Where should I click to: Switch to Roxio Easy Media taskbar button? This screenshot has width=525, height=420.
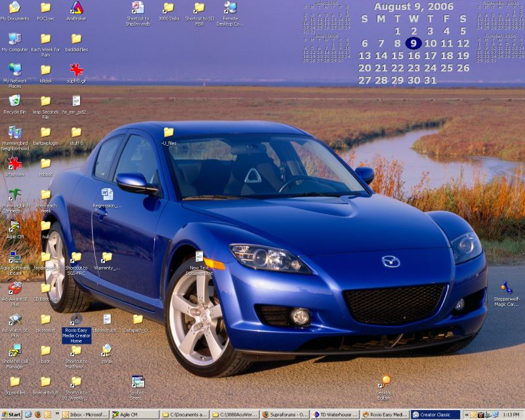click(x=385, y=415)
